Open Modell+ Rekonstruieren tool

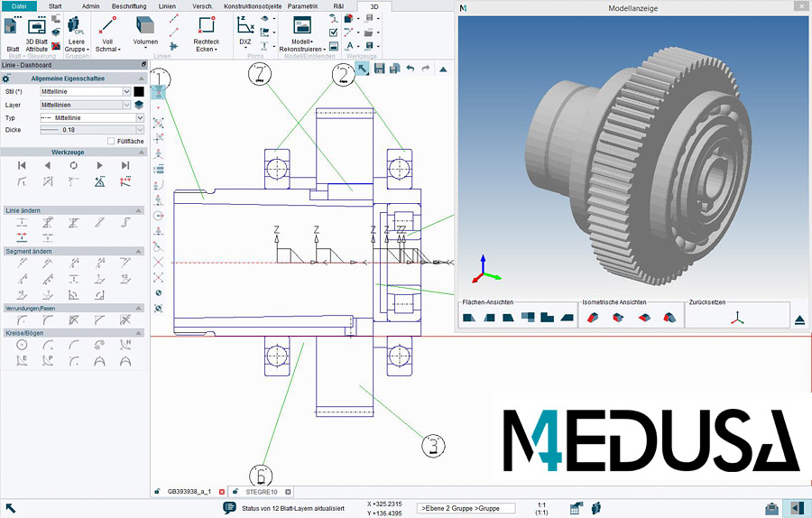point(302,33)
